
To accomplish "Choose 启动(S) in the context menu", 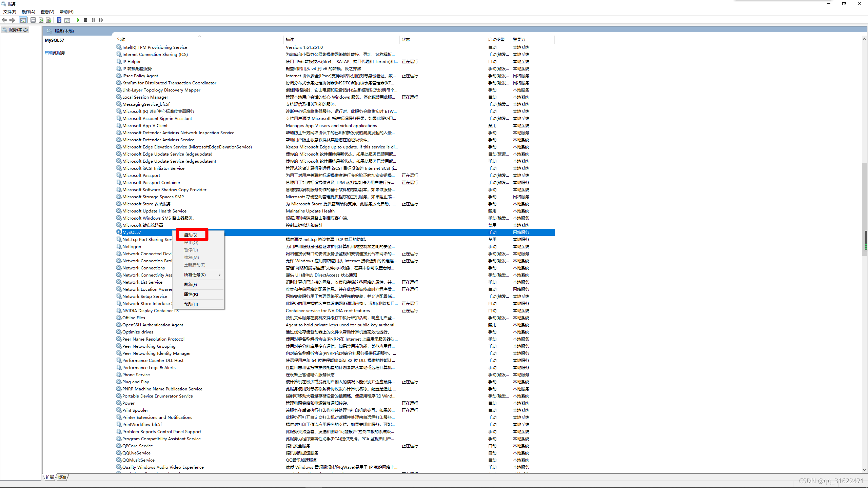I will [x=191, y=235].
